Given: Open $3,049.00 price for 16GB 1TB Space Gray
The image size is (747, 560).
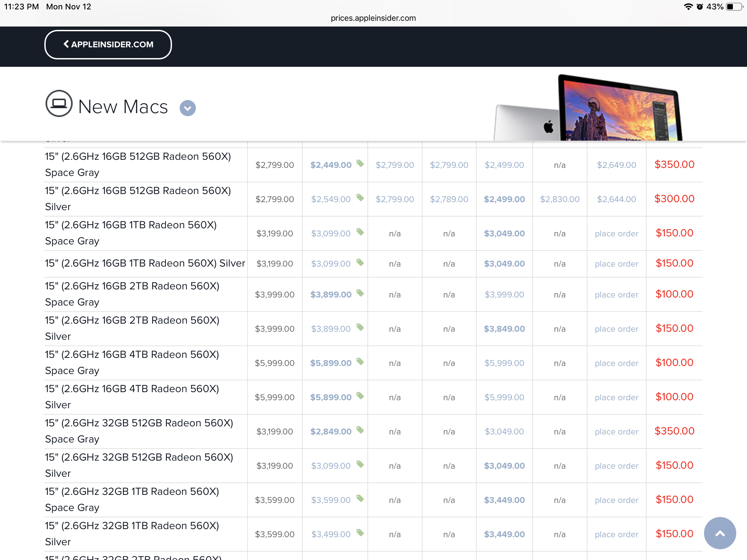Looking at the screenshot, I should tap(504, 234).
